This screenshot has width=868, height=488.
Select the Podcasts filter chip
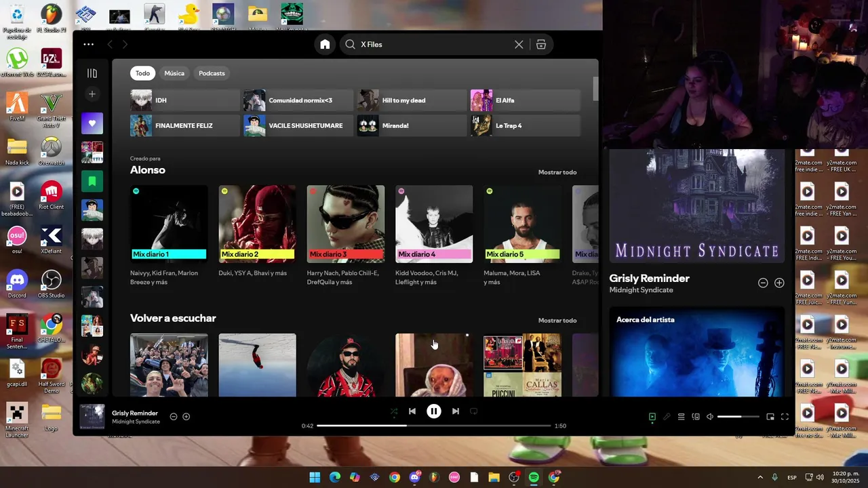click(212, 73)
